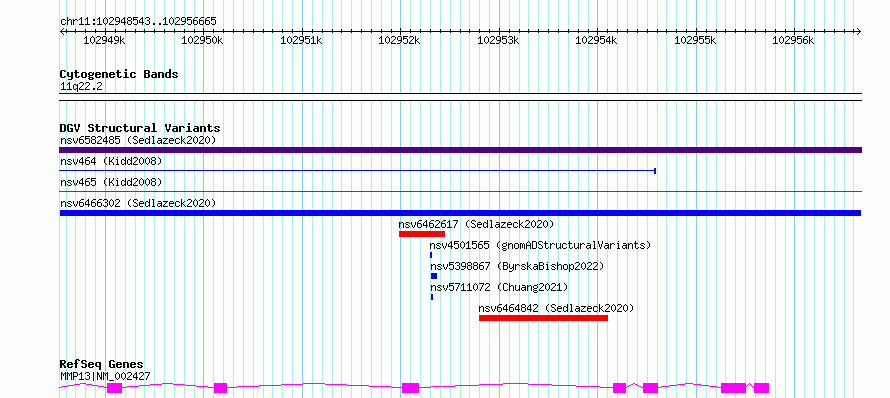Open the nsv465 (Kidd2008) label
The width and height of the screenshot is (890, 398).
[111, 182]
